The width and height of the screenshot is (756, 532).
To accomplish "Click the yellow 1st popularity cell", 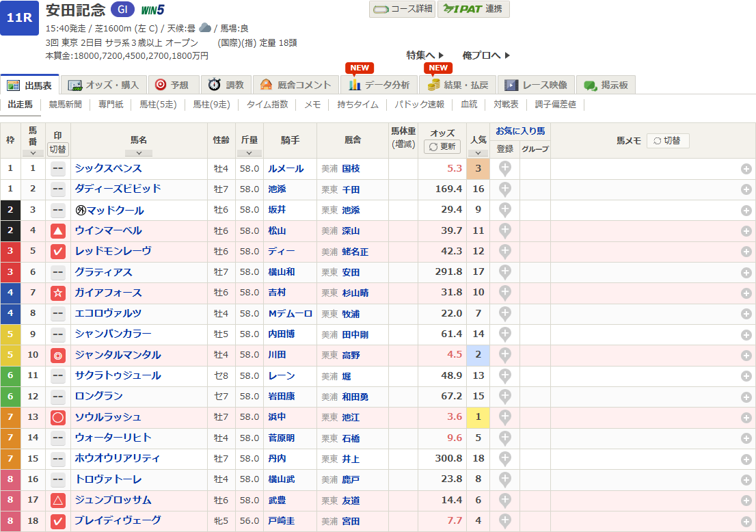I will click(477, 417).
